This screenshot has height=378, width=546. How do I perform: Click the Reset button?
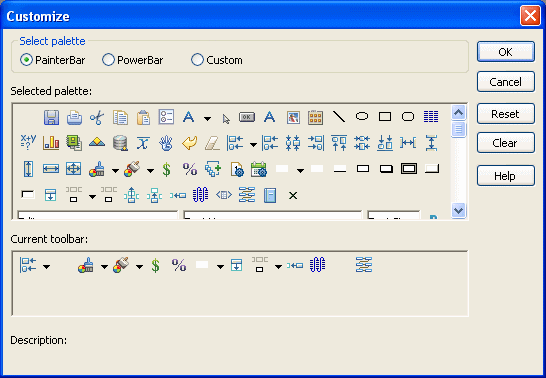[506, 114]
